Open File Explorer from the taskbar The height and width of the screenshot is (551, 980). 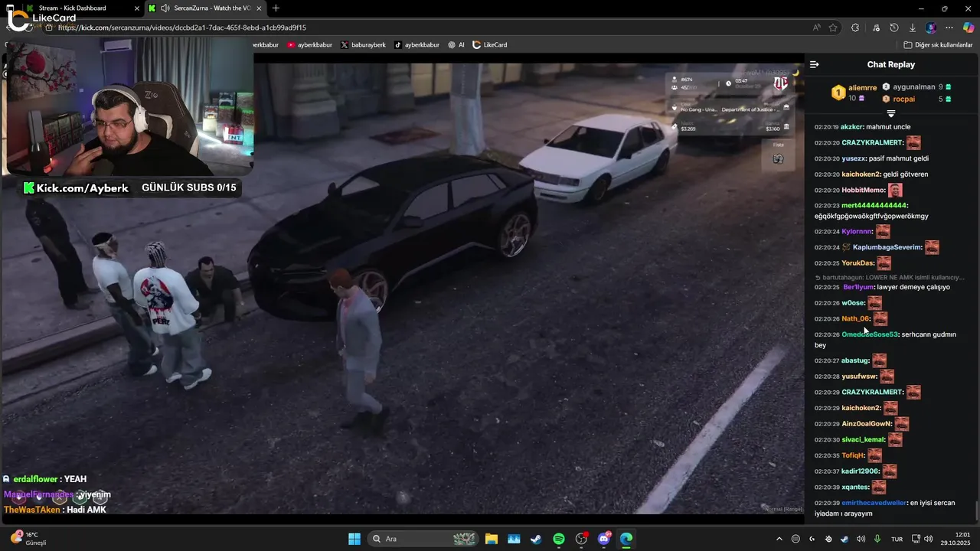click(x=492, y=539)
